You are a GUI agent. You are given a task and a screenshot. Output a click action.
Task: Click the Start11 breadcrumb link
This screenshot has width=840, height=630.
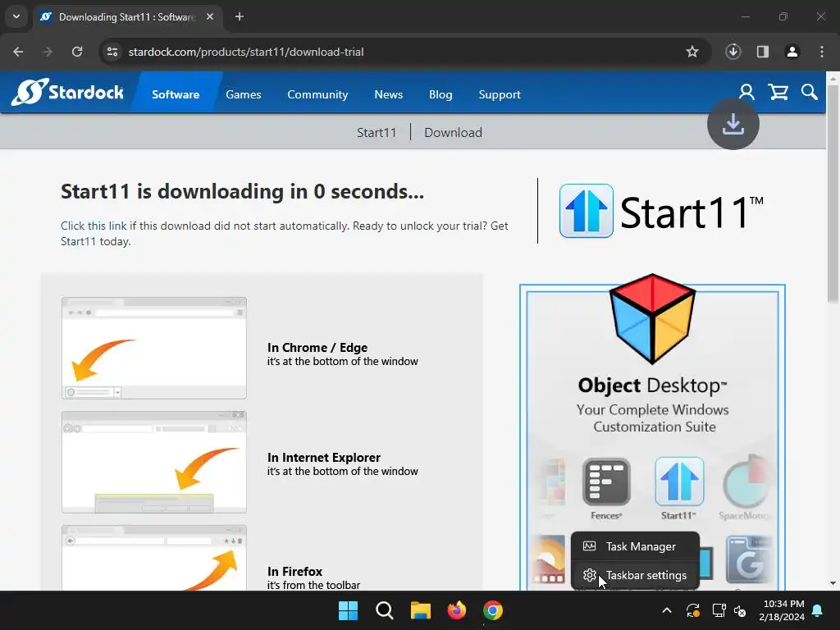coord(377,132)
